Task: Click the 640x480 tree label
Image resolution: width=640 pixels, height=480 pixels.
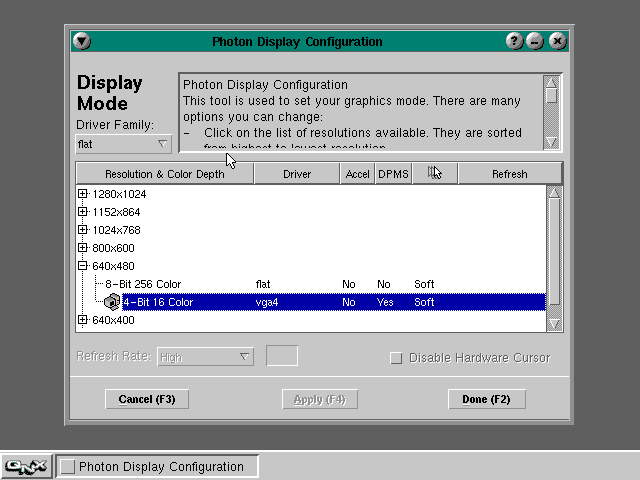Action: [x=113, y=266]
